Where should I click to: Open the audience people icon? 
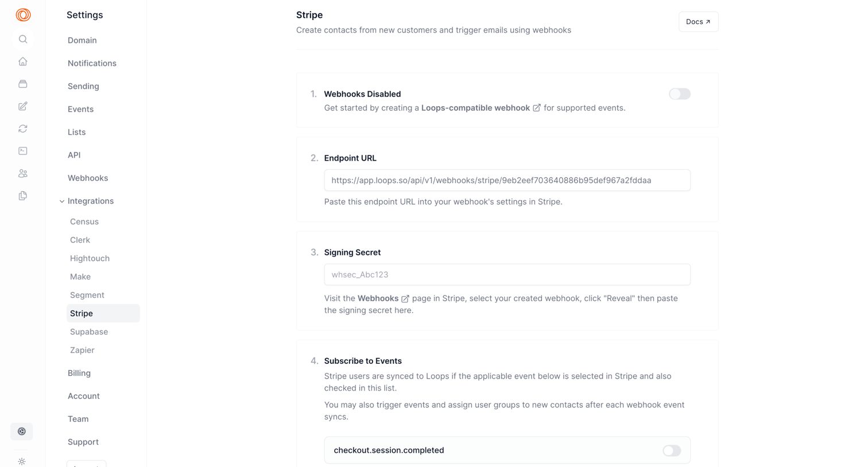coord(23,173)
